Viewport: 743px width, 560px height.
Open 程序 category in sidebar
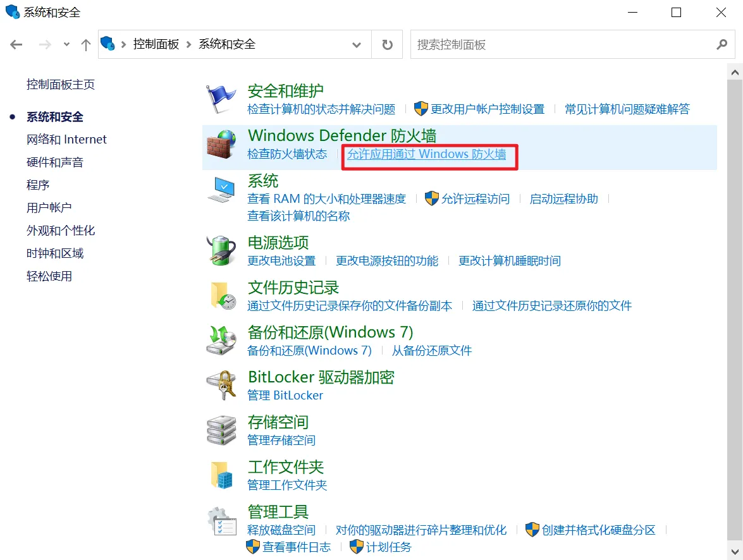click(38, 185)
